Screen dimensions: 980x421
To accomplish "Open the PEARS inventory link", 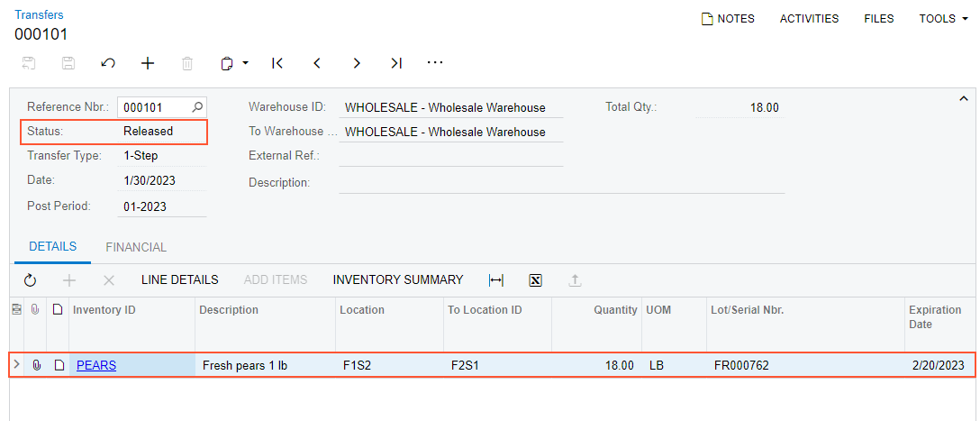I will pos(96,365).
